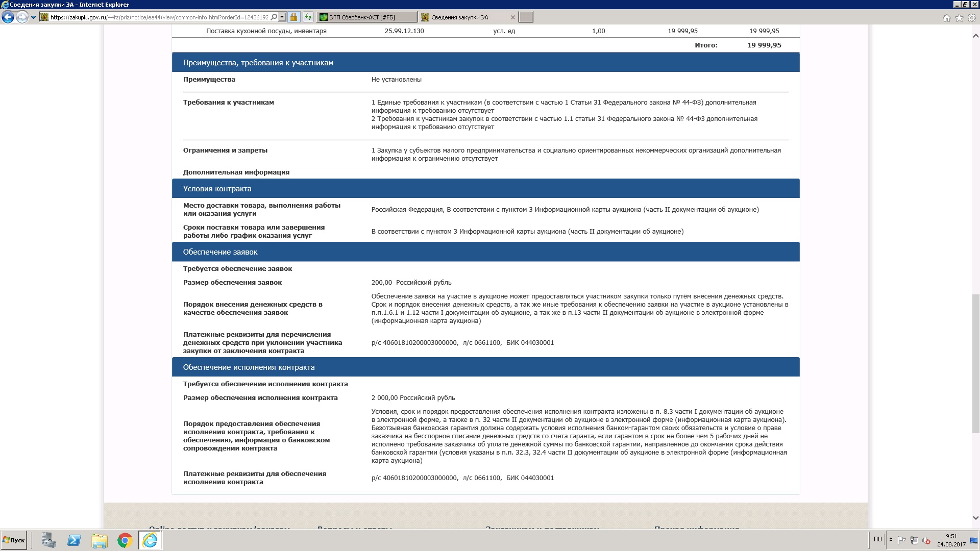This screenshot has width=980, height=551.
Task: Click the browser Forward arrow button
Action: [x=21, y=17]
